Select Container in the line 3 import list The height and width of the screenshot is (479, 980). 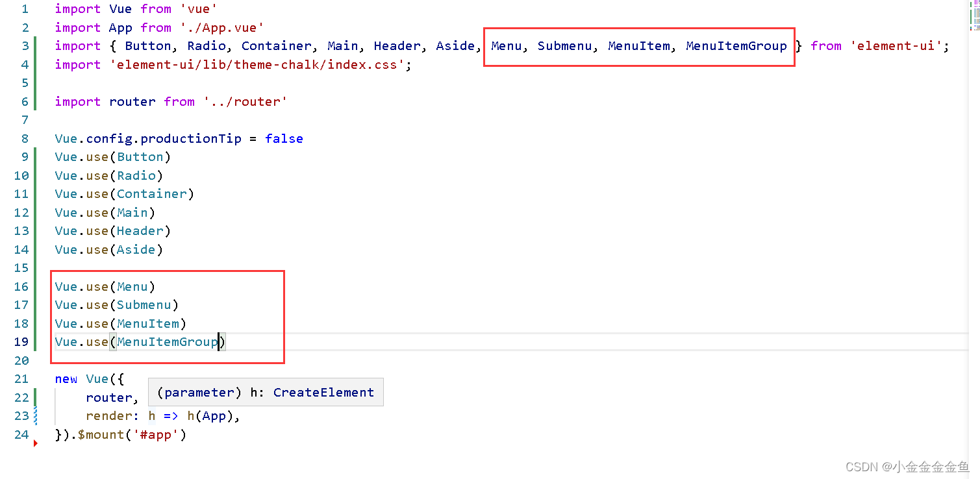(277, 46)
